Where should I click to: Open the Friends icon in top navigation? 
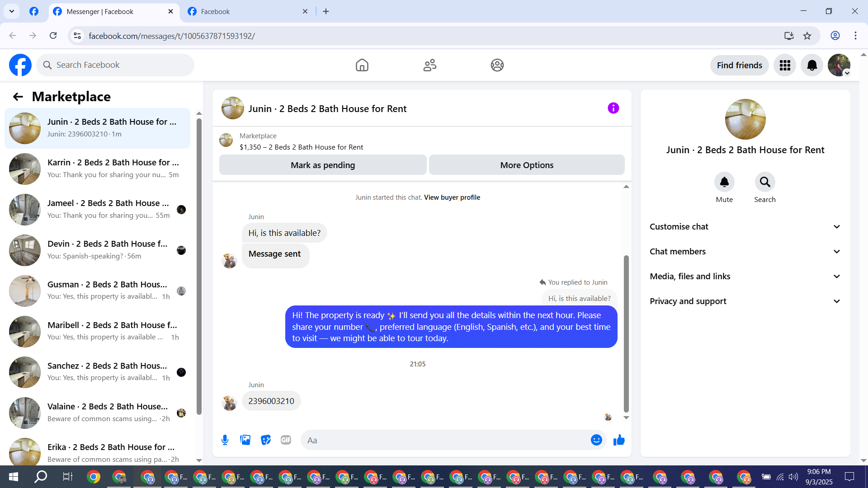coord(429,65)
